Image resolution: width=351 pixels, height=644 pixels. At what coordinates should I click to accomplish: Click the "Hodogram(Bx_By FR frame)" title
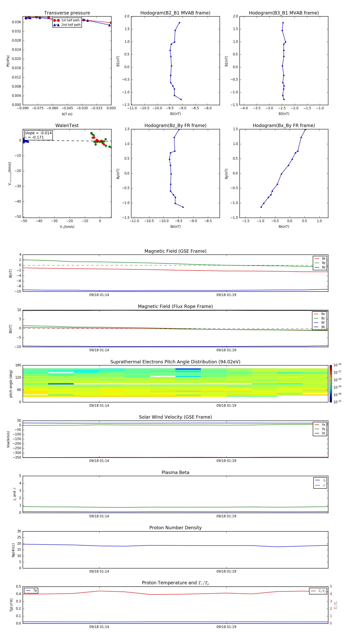click(284, 125)
